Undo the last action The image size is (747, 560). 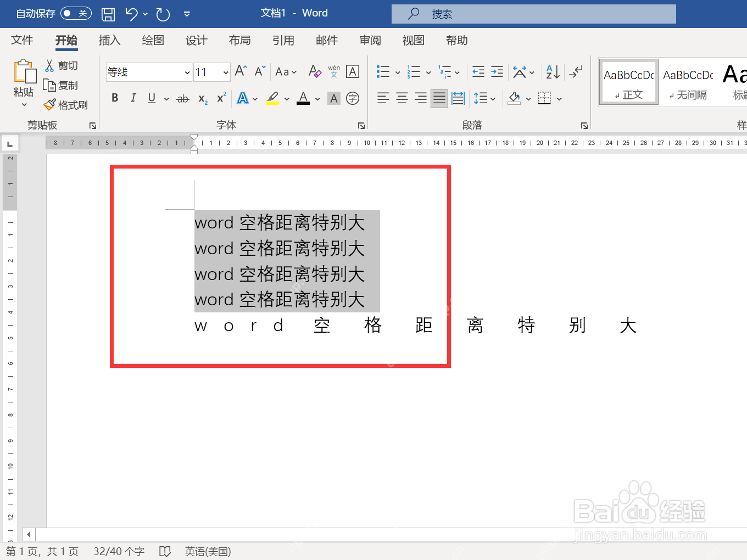(131, 14)
